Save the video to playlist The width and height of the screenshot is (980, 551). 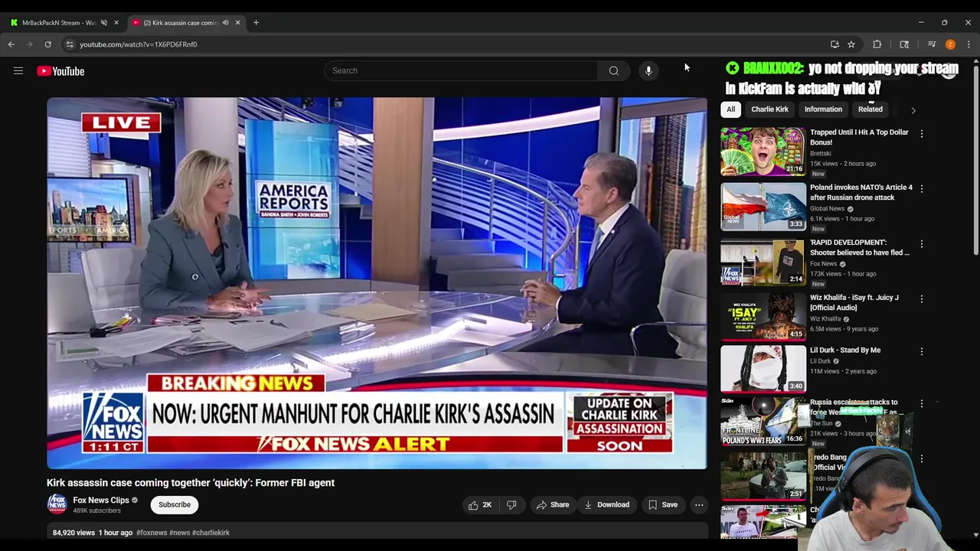point(663,504)
